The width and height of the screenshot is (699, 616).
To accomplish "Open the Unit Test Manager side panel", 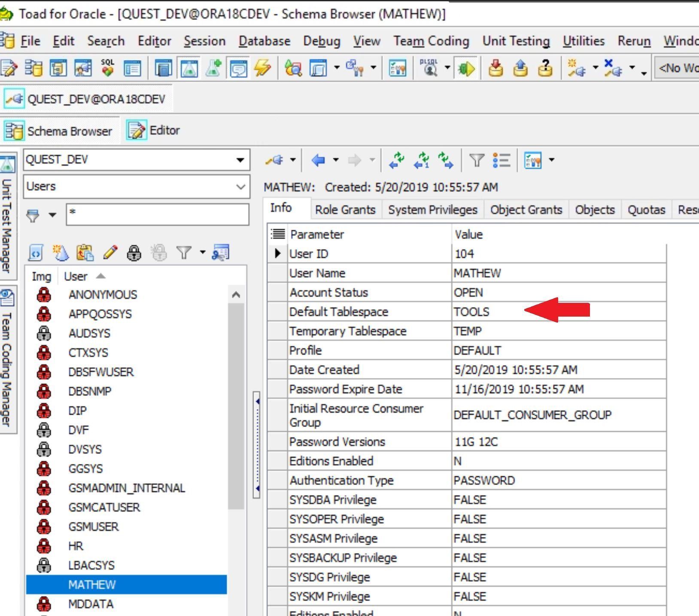I will pyautogui.click(x=8, y=217).
